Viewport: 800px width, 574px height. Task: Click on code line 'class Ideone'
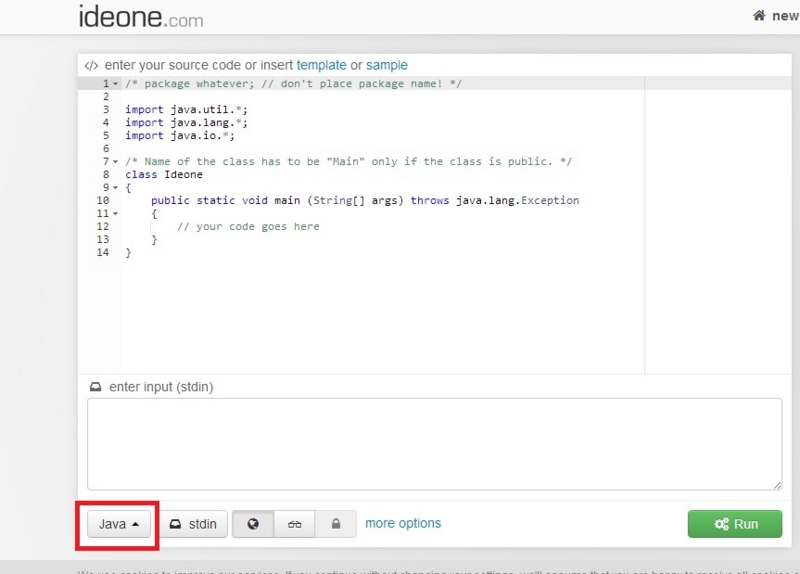[x=164, y=174]
